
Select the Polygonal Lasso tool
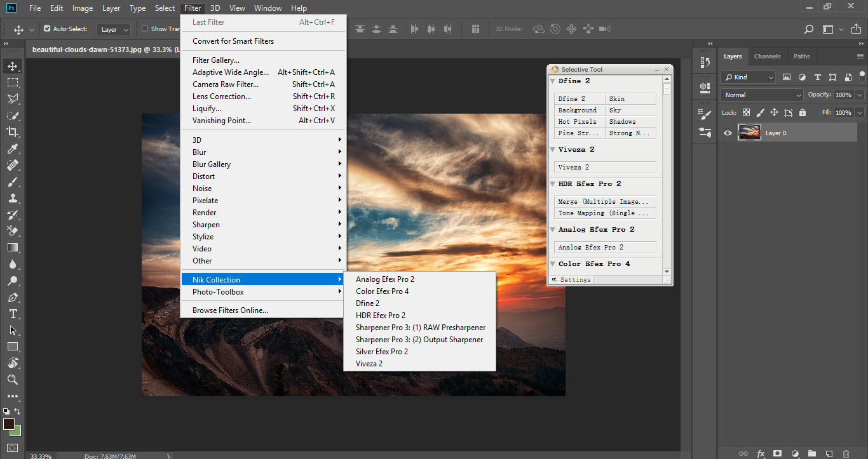pyautogui.click(x=13, y=99)
